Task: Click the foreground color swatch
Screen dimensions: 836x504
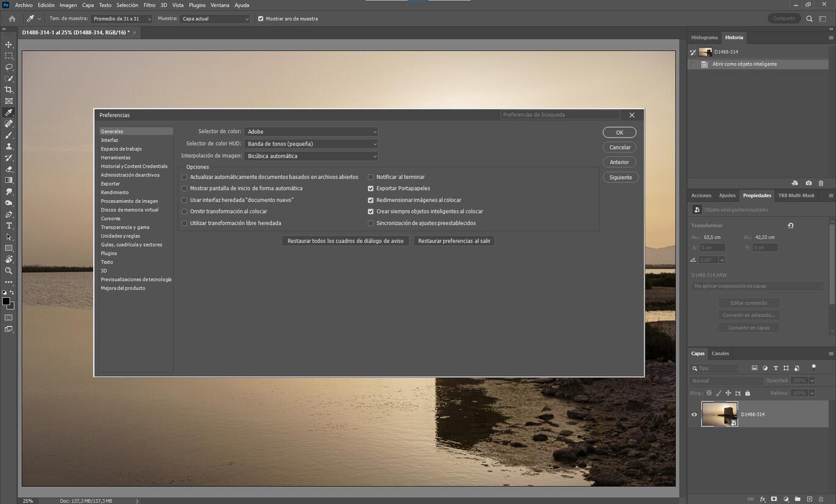Action: click(x=6, y=301)
